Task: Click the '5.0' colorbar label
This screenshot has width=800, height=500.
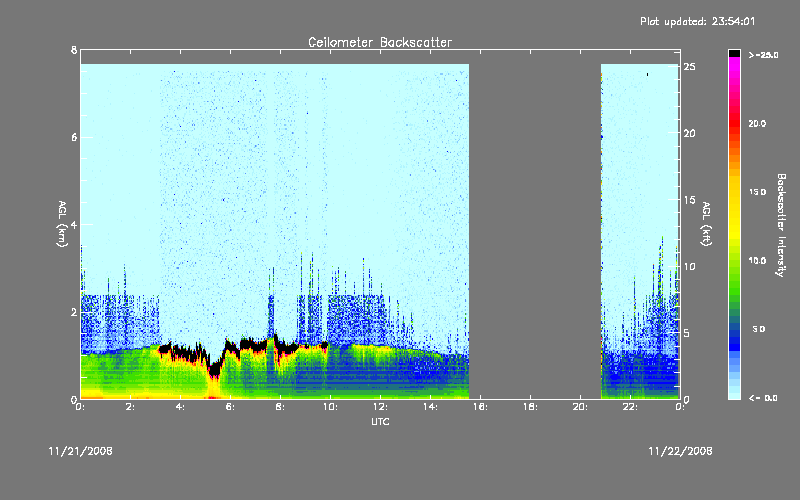Action: [759, 329]
